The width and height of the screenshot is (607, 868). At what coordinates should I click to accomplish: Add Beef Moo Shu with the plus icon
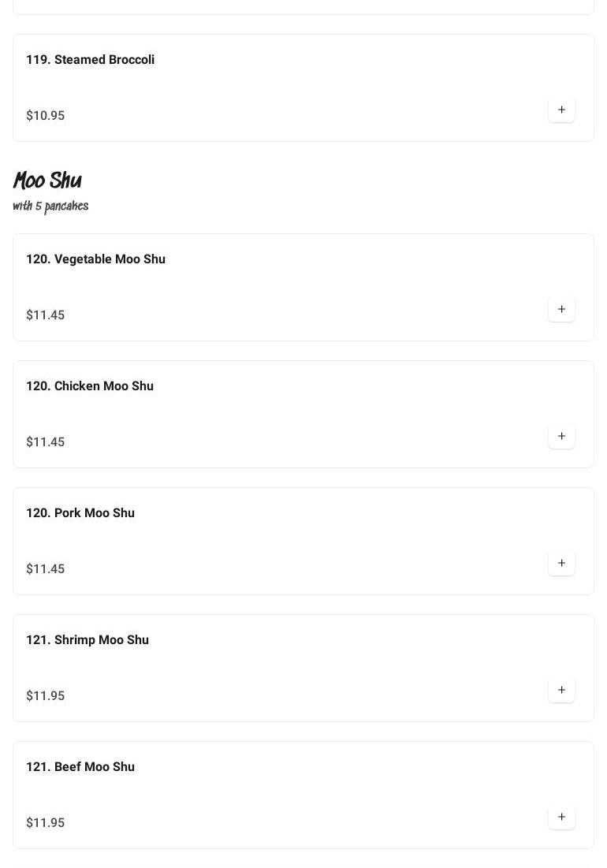click(561, 817)
